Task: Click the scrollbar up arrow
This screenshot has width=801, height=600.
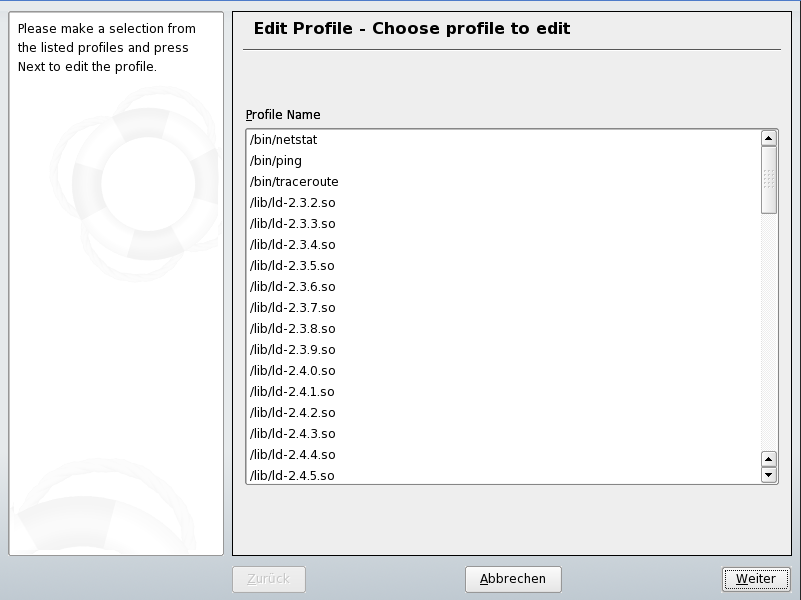Action: (x=768, y=137)
